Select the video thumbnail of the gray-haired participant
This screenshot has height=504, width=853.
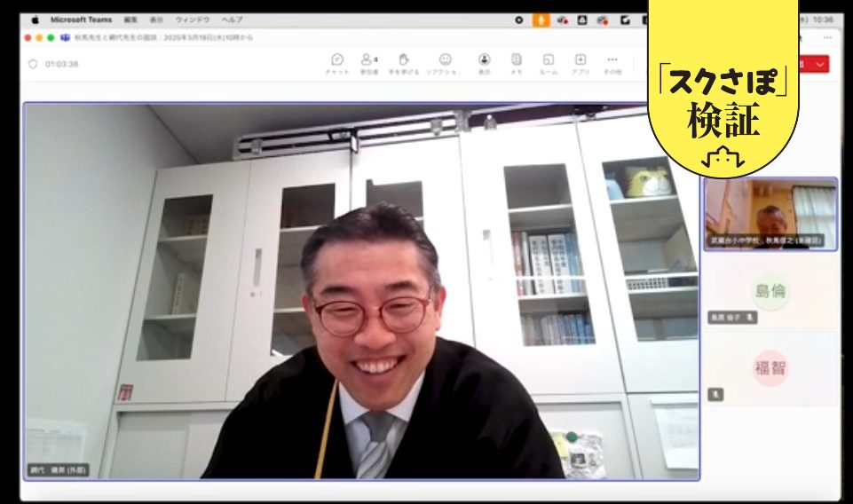click(x=770, y=214)
